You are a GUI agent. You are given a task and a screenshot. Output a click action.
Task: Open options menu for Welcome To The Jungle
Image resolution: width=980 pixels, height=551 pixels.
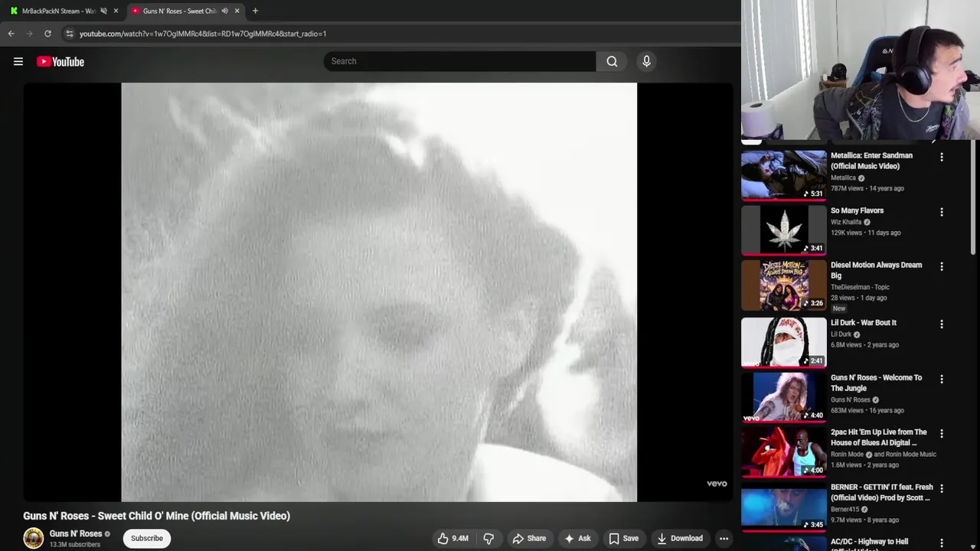(x=942, y=379)
